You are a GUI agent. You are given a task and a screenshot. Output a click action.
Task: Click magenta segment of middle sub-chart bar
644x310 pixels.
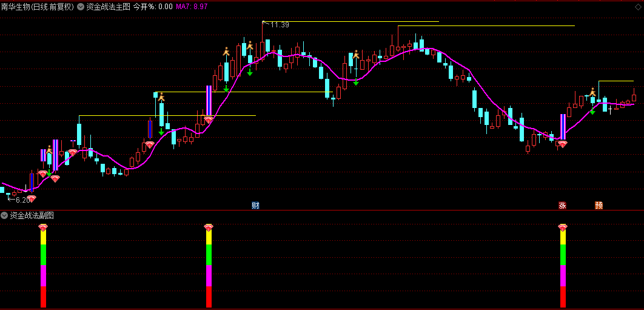(209, 276)
